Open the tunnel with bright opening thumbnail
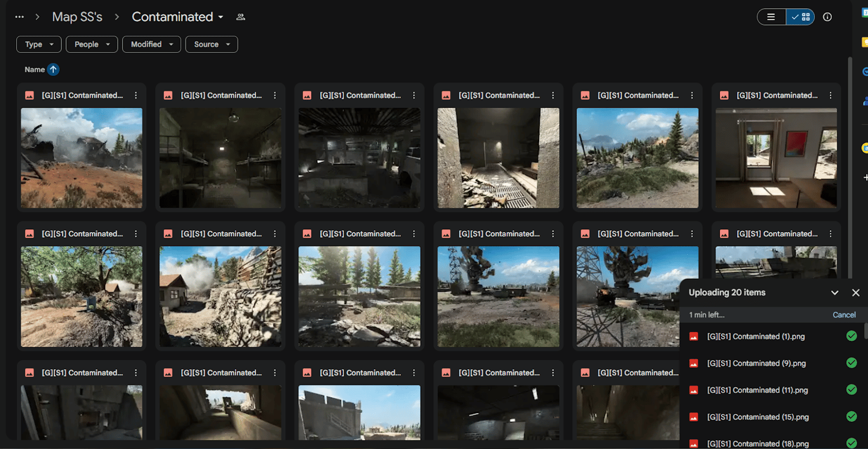 tap(220, 412)
